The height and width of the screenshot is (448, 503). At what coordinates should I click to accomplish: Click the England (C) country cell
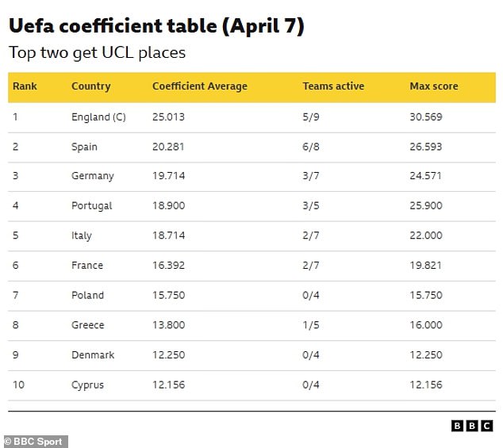pyautogui.click(x=98, y=117)
